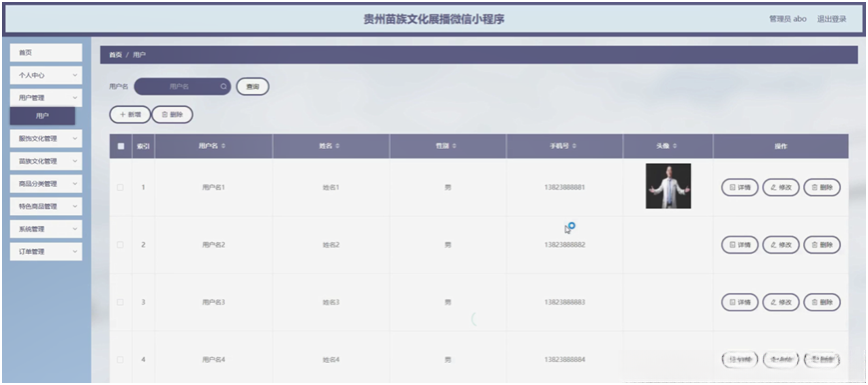Click the 查询 search button
Viewport: 868px width, 385px height.
[253, 86]
